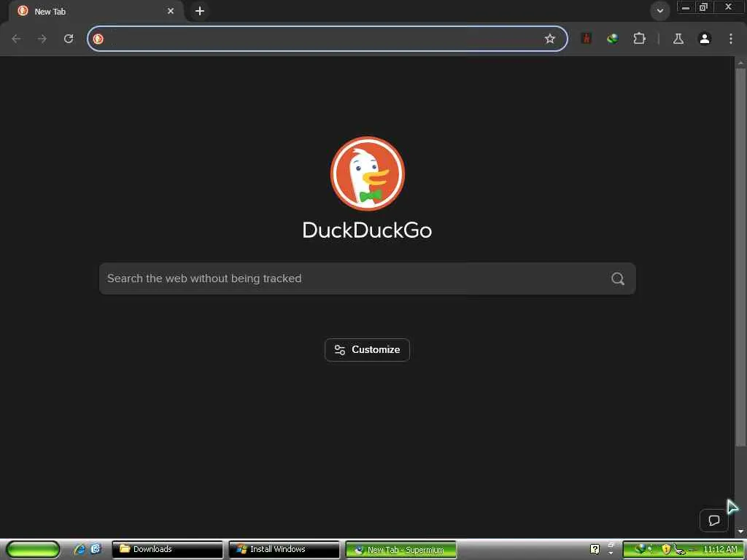
Task: Click the DuckDuckGo site icon in address bar
Action: click(x=98, y=39)
